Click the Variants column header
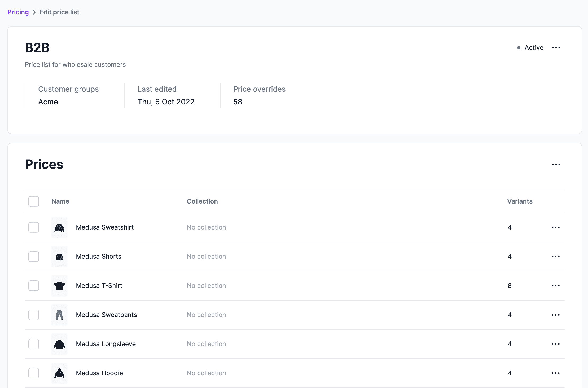 (520, 201)
